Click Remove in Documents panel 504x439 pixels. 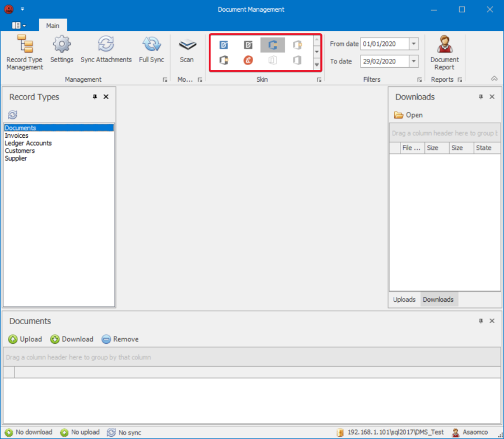pos(120,339)
